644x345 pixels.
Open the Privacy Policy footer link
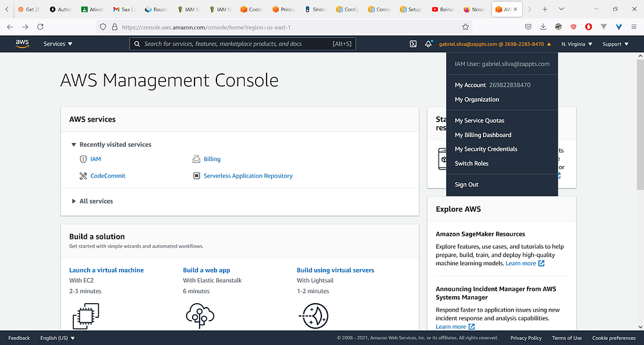click(x=526, y=338)
